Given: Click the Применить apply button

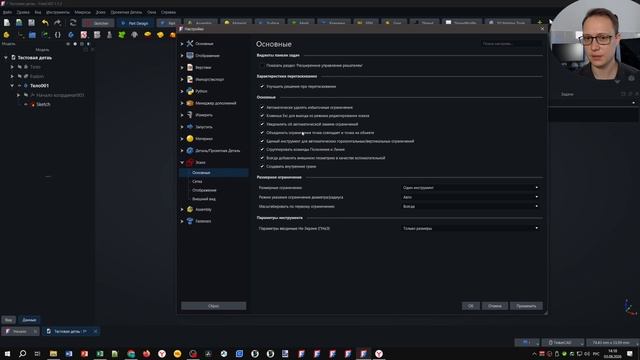Looking at the screenshot, I should tap(526, 306).
